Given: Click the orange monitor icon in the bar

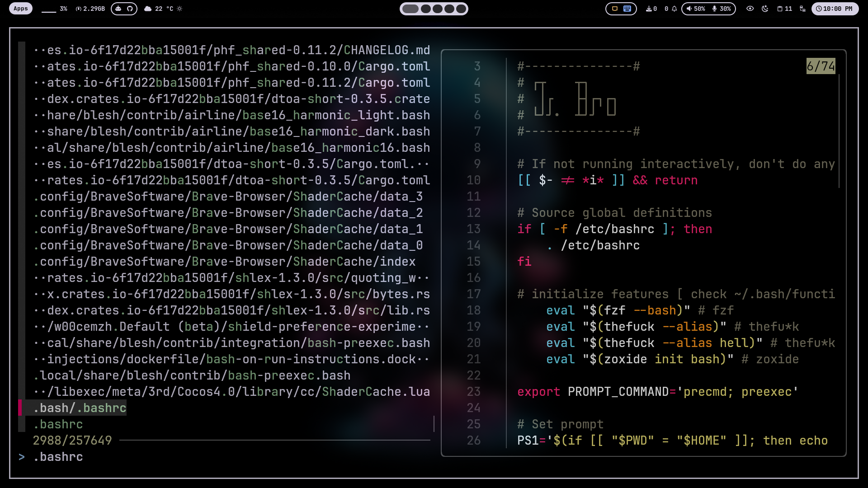Looking at the screenshot, I should [615, 9].
